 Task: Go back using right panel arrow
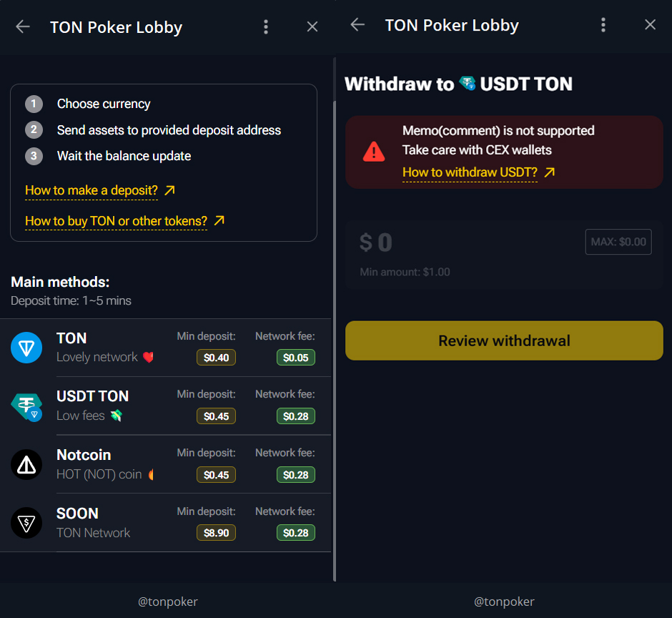[x=357, y=25]
